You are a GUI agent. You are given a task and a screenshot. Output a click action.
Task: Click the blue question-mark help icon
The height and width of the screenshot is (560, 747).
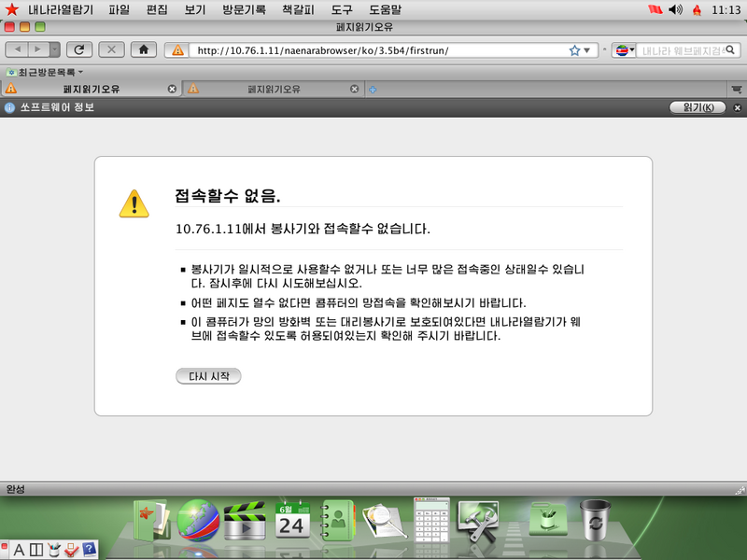click(89, 550)
